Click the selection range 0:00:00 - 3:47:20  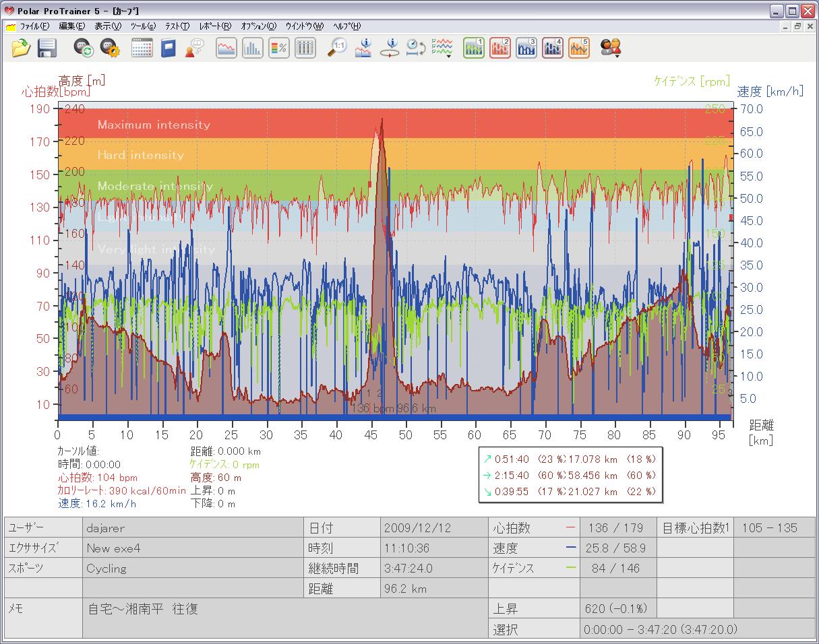(x=697, y=629)
